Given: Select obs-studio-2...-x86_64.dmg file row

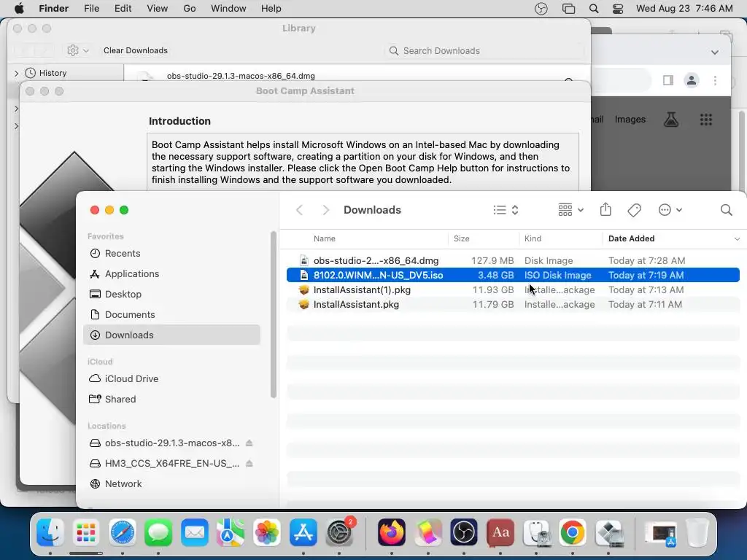Looking at the screenshot, I should pyautogui.click(x=513, y=260).
